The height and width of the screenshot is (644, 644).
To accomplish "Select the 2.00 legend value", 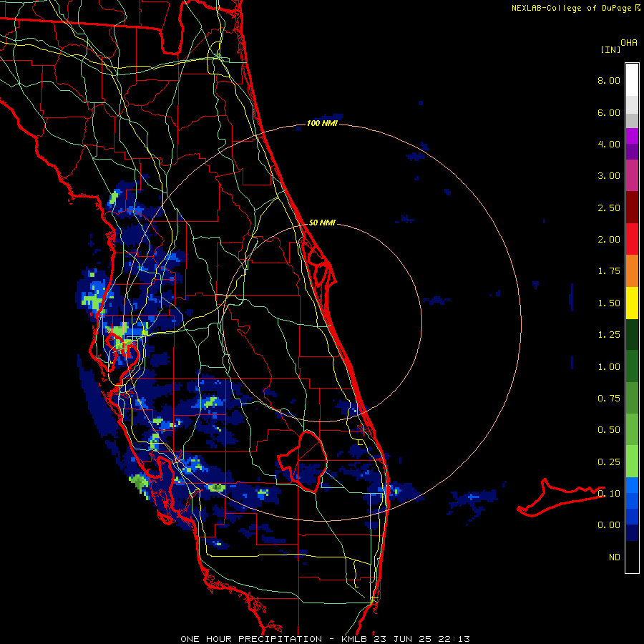I will (609, 240).
